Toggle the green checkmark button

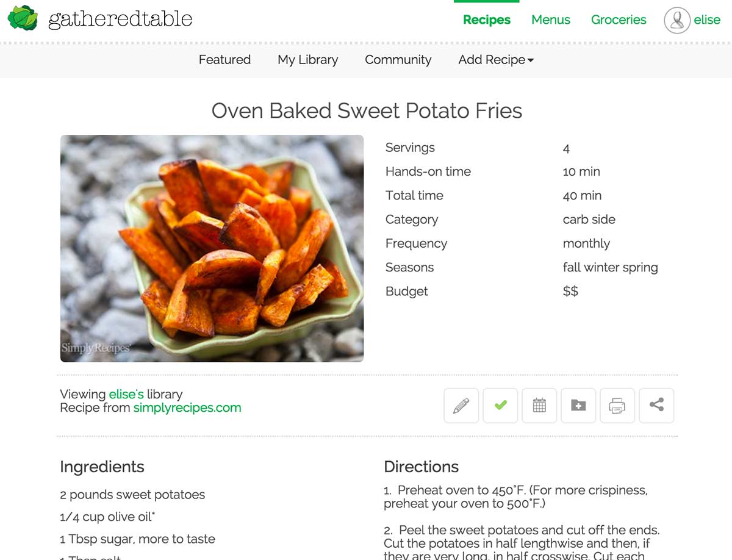(500, 406)
